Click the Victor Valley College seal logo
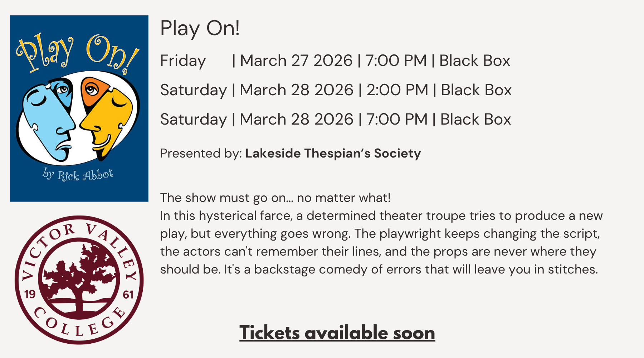644x358 pixels. pyautogui.click(x=79, y=280)
